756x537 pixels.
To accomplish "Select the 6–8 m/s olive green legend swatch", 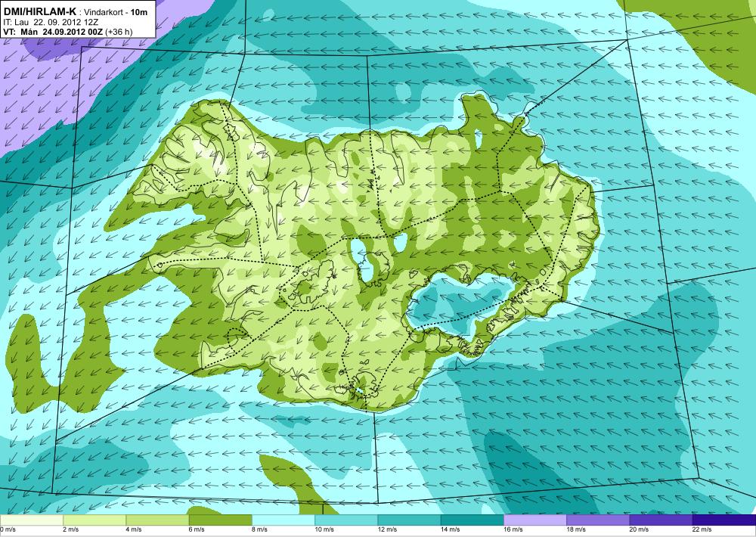I will click(x=220, y=520).
